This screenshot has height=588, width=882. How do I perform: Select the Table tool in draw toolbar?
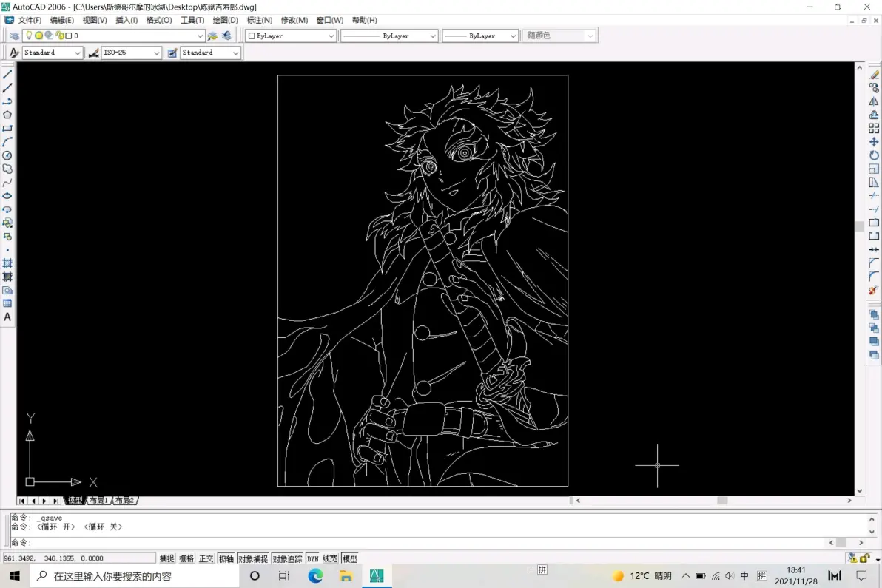pos(7,303)
